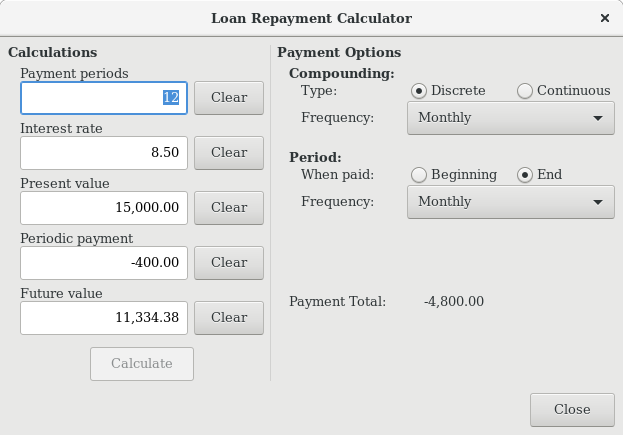Screen dimensions: 623x435
Task: Open the Compounding Frequency dropdown
Action: 510,118
